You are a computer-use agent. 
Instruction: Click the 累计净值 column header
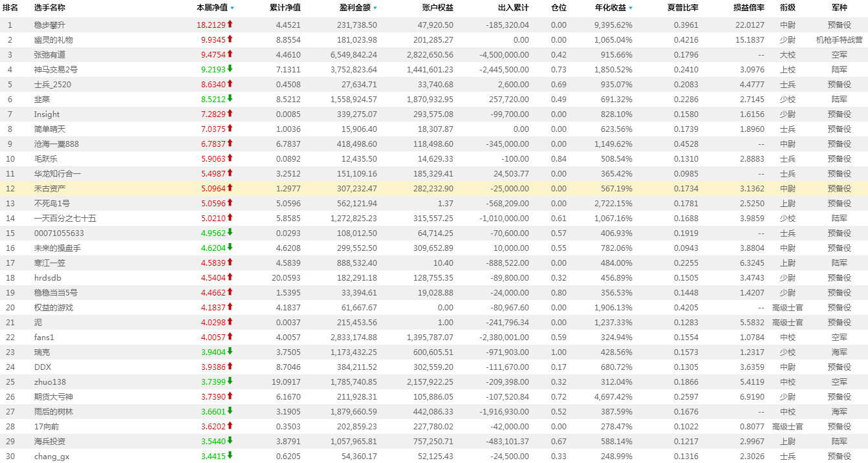[285, 8]
